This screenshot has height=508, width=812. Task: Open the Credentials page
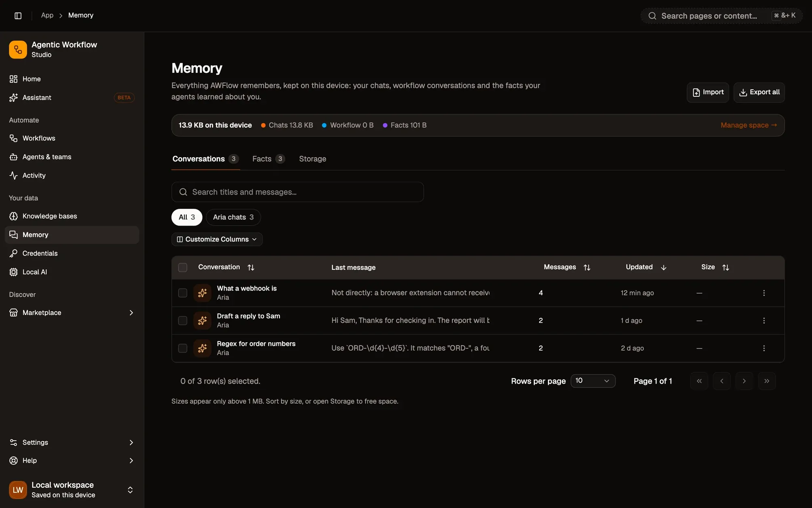pyautogui.click(x=72, y=253)
